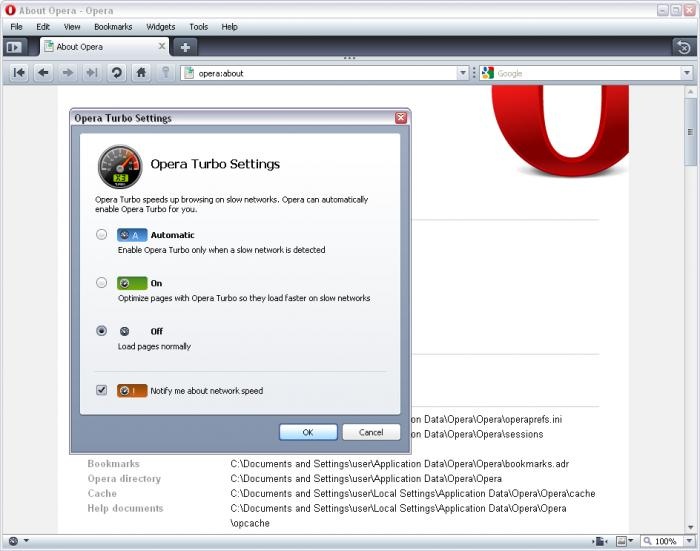Open the Bookmarks menu

point(113,27)
